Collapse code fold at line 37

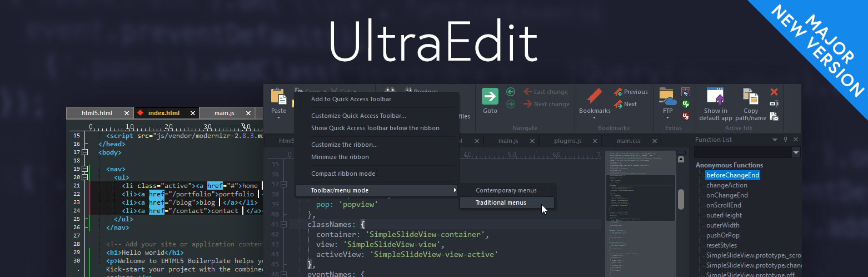283,185
